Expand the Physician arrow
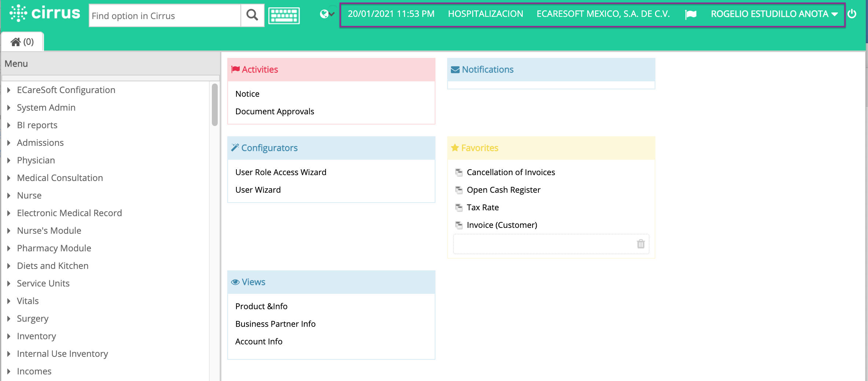 [x=8, y=160]
